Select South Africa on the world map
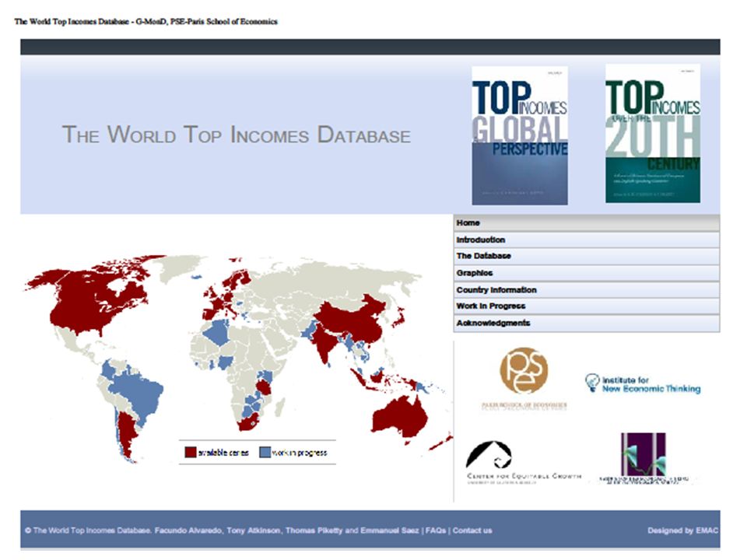Viewport: 747px width, 560px height. (x=249, y=422)
